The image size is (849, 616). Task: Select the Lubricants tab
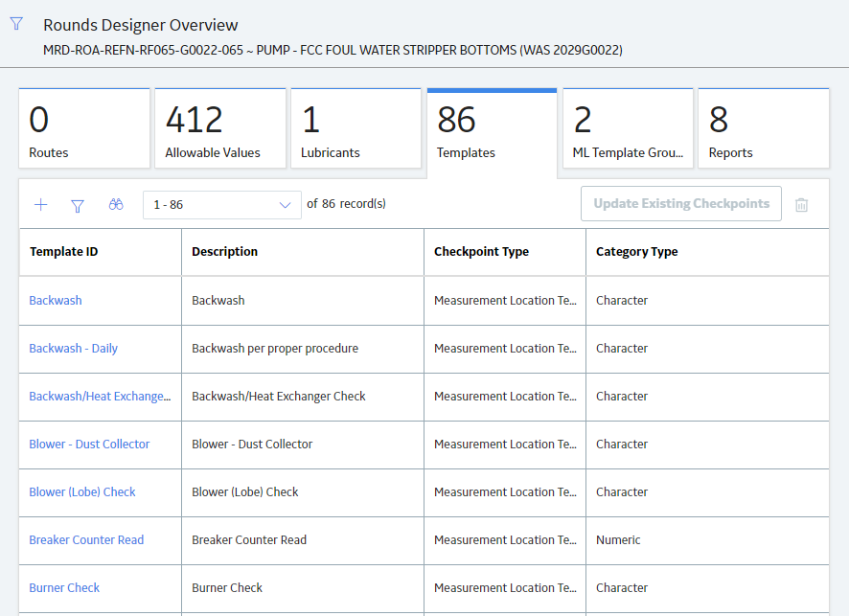(356, 128)
